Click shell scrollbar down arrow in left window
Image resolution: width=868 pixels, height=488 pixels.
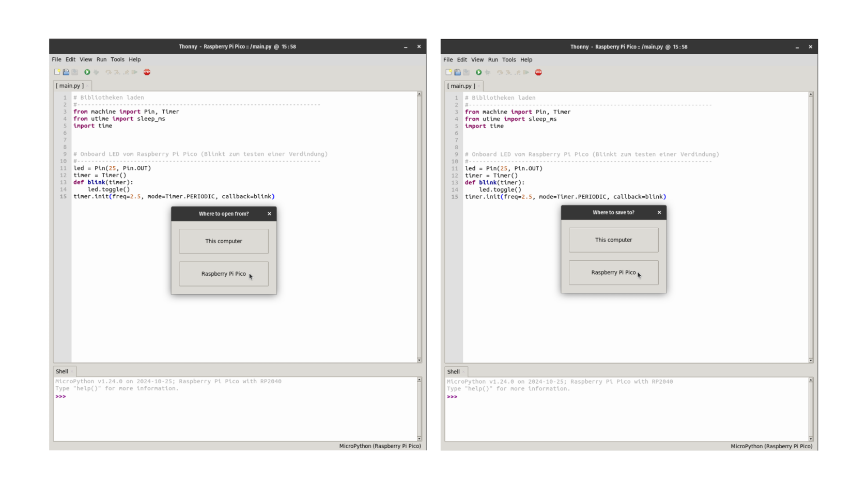click(x=420, y=438)
